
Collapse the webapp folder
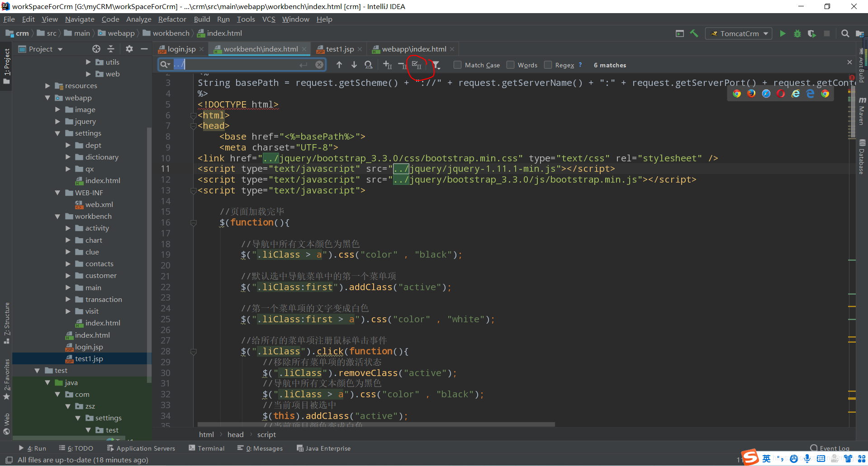47,98
